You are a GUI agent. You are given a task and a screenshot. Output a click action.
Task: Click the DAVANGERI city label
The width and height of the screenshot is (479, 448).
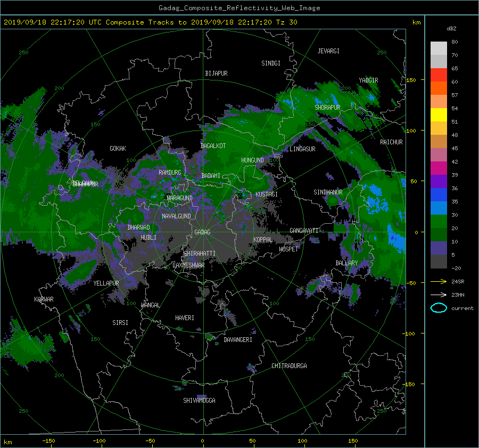(238, 340)
